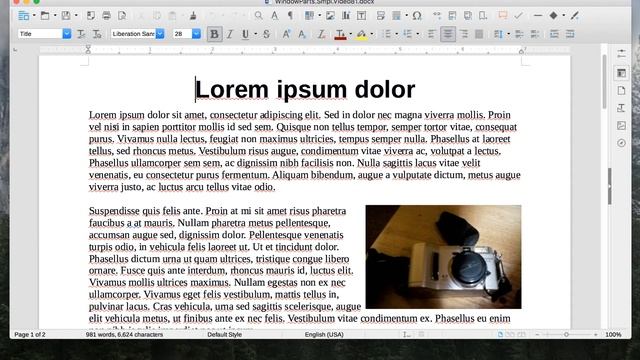
Task: Toggle Bullets list button
Action: point(386,34)
